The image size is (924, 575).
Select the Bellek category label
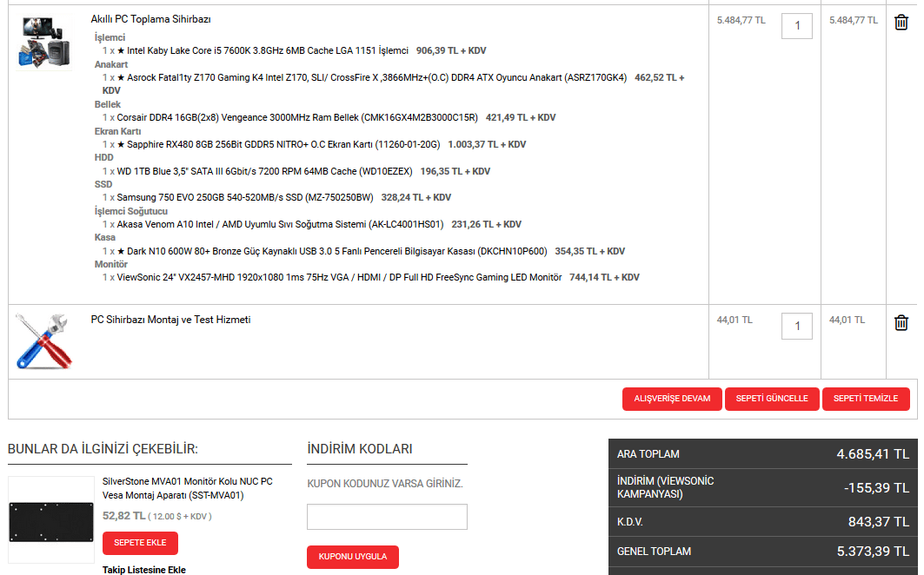click(107, 105)
